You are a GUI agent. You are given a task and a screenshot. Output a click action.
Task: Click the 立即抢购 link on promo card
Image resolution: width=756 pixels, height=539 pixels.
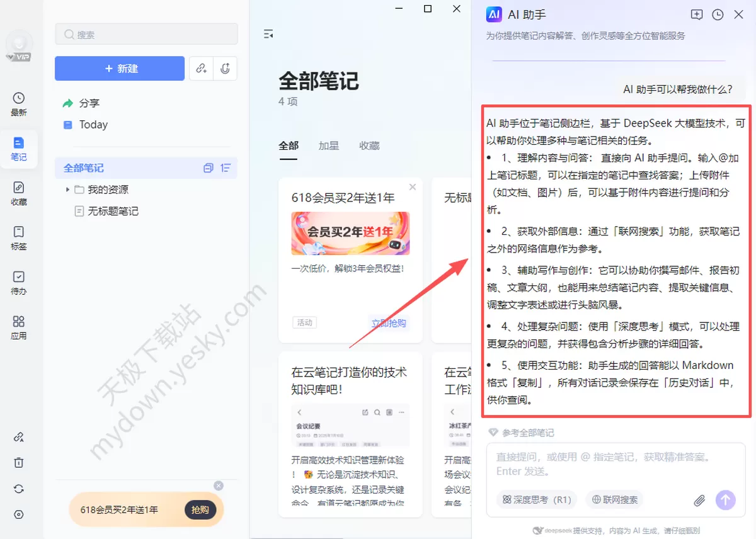pos(389,323)
